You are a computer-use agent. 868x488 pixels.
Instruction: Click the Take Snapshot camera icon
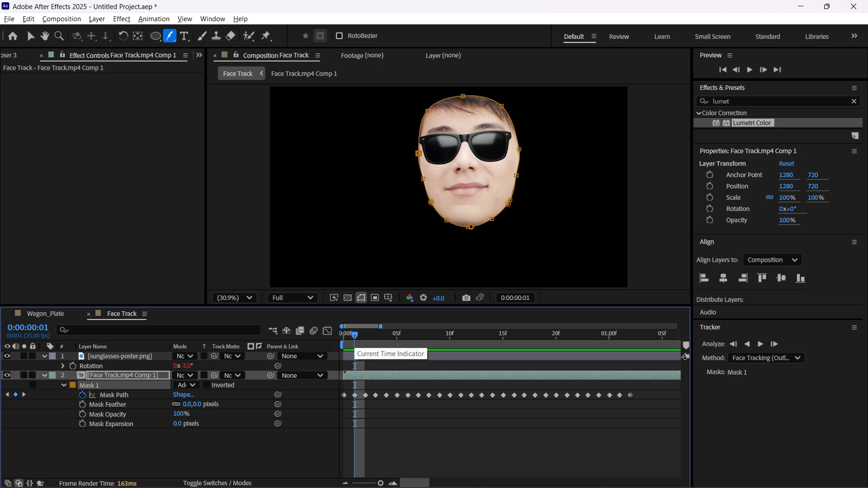[x=466, y=298]
